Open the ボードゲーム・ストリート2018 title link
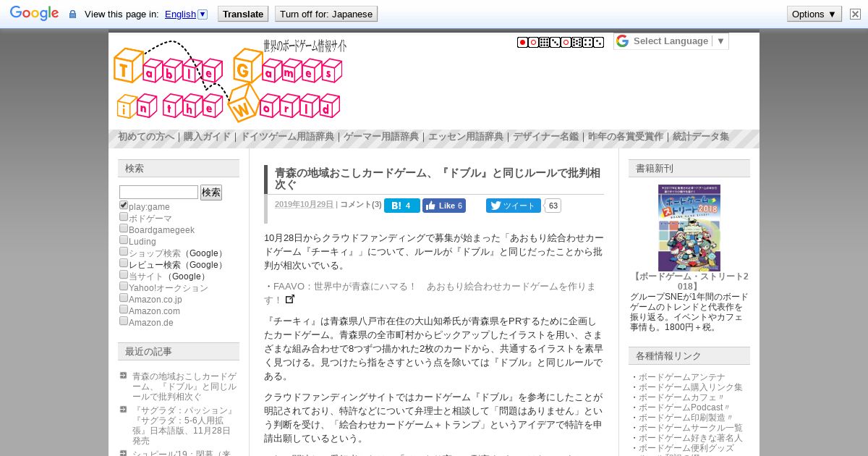The height and width of the screenshot is (456, 868). point(689,282)
